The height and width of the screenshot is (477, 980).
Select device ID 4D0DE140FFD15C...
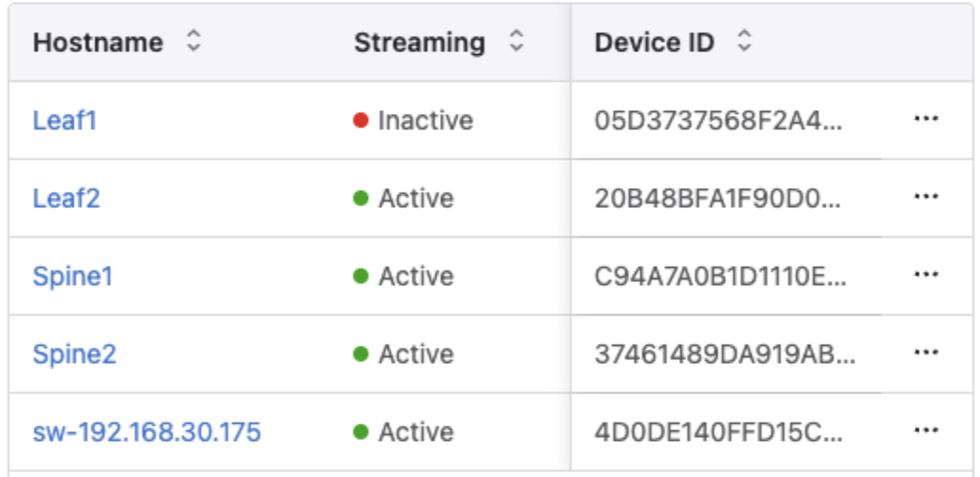pos(718,432)
